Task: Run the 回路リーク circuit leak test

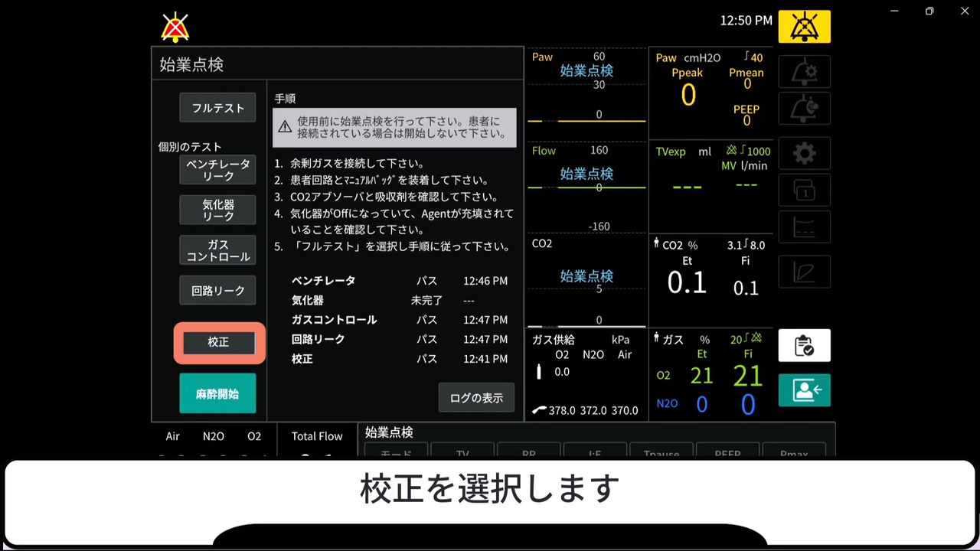Action: coord(217,291)
